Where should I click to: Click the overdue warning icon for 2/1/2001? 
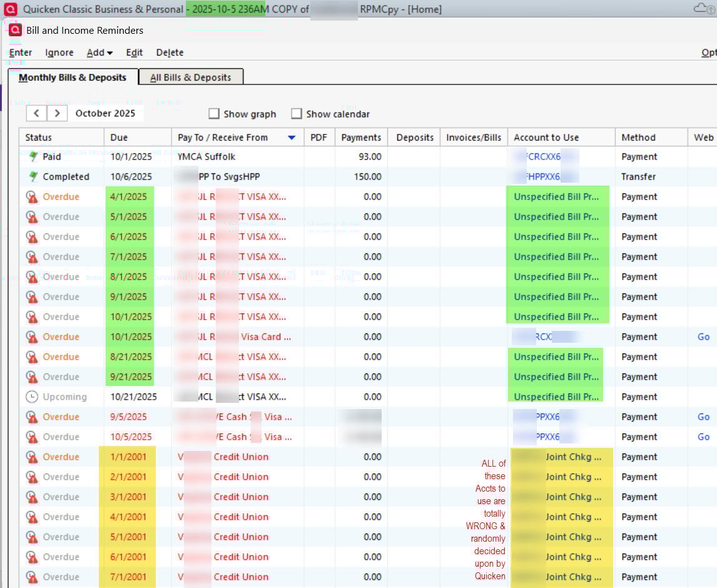(31, 477)
